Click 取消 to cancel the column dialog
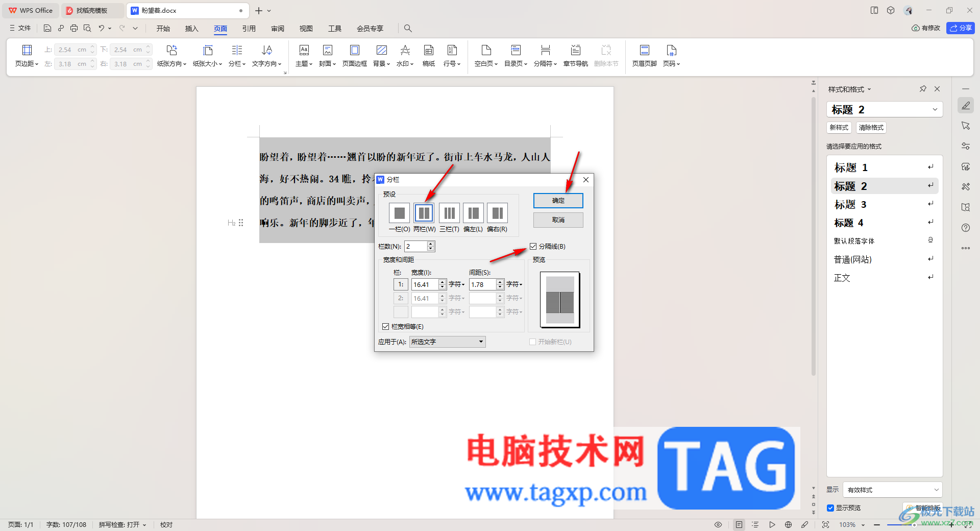Image resolution: width=980 pixels, height=531 pixels. click(558, 220)
